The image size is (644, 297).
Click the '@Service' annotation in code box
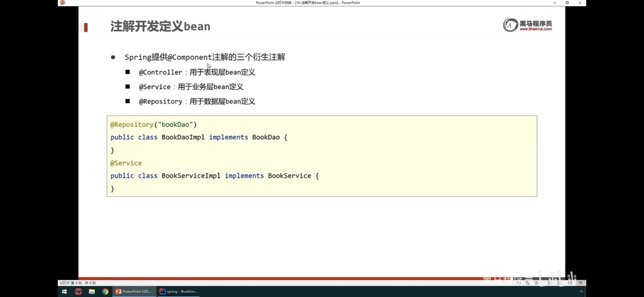coord(126,163)
